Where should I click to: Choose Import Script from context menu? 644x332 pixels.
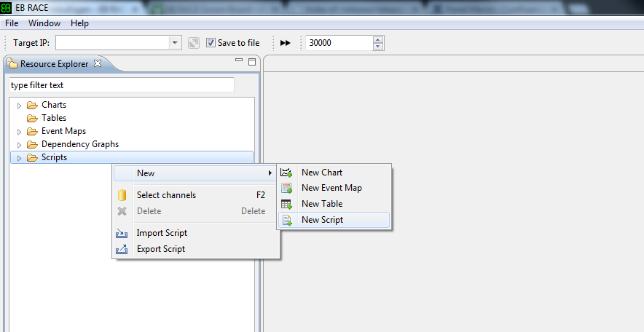point(195,233)
